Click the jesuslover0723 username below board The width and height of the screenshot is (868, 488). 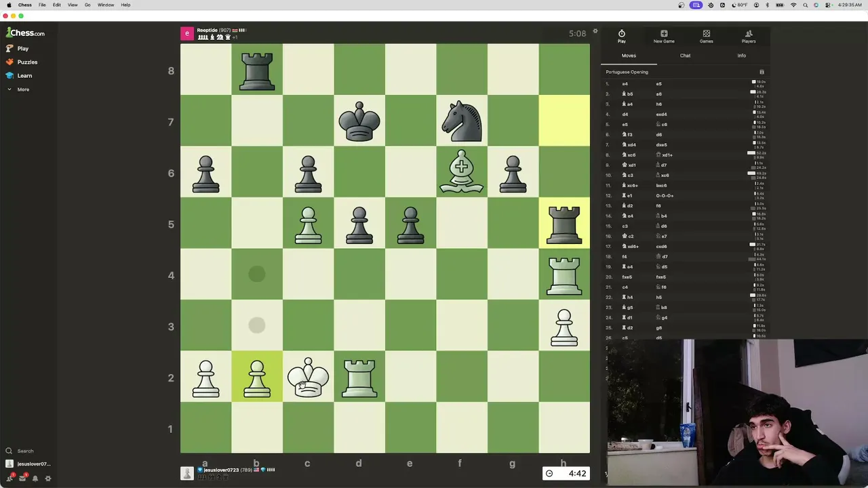(222, 470)
